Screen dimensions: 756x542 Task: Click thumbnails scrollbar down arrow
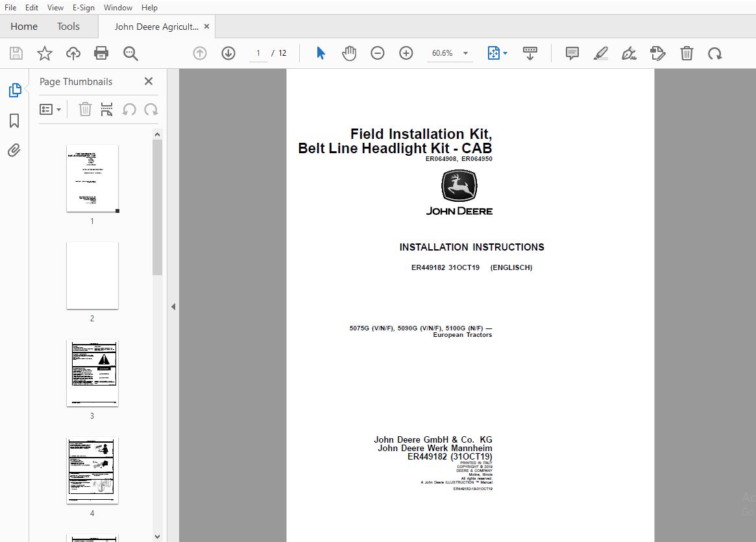[157, 536]
